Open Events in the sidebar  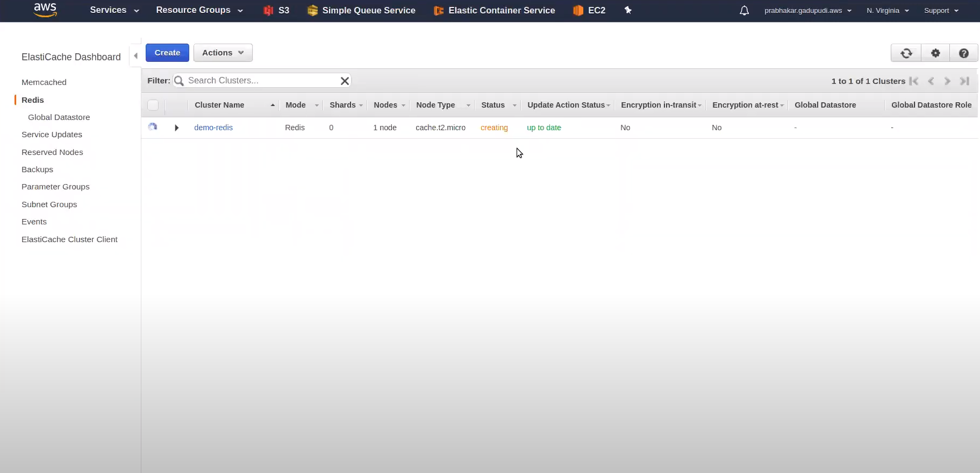[x=34, y=222]
